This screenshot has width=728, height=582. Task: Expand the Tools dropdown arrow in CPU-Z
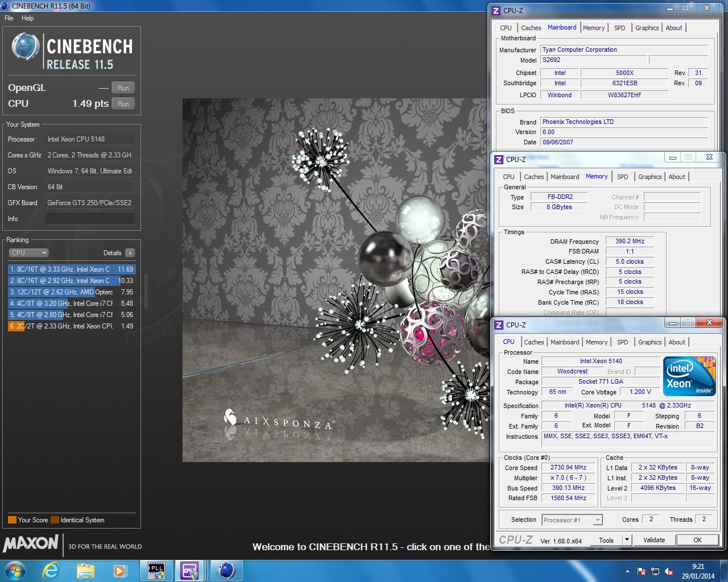pyautogui.click(x=627, y=540)
